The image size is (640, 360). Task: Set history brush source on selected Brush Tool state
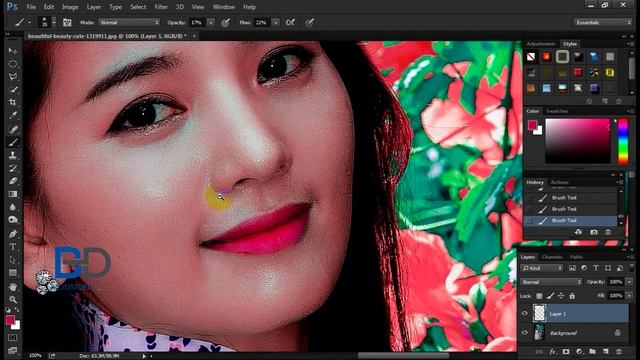[529, 220]
